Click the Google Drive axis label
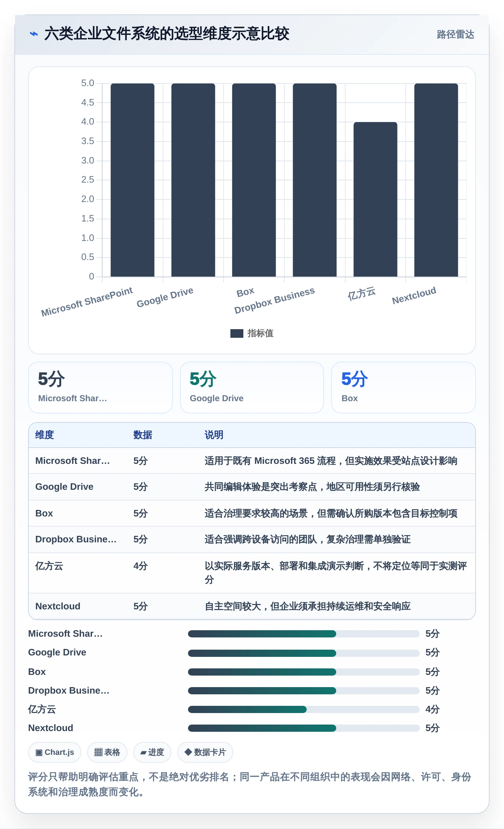Image resolution: width=504 pixels, height=829 pixels. tap(165, 297)
